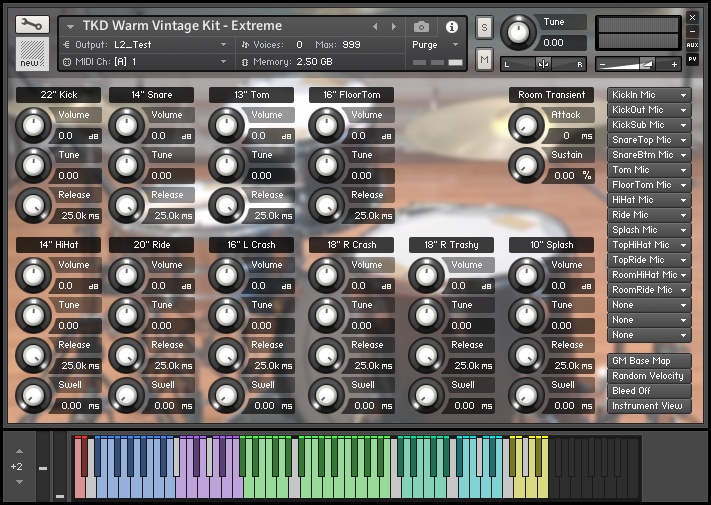Click the Room Transient Attack knob

tap(526, 126)
